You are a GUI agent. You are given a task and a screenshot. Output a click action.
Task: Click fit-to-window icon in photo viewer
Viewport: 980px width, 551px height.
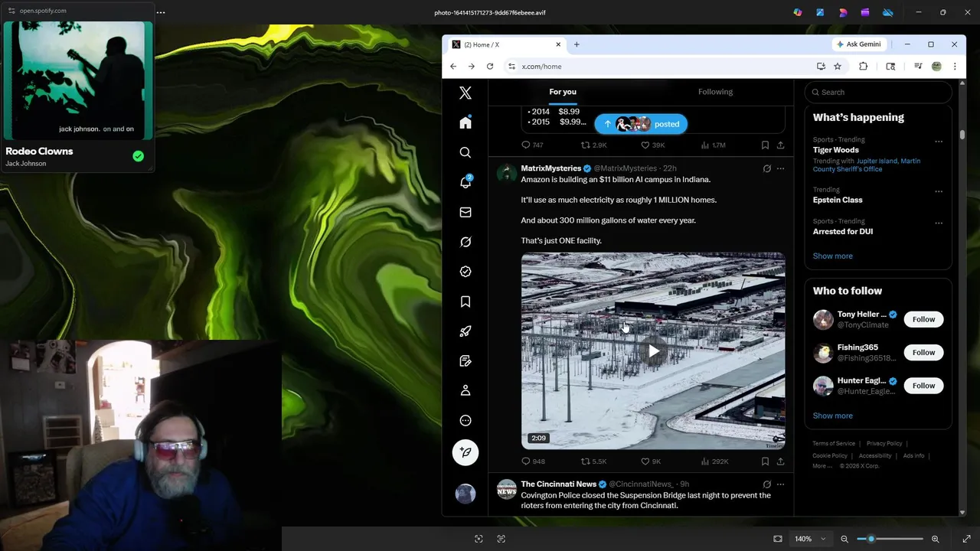tap(778, 539)
